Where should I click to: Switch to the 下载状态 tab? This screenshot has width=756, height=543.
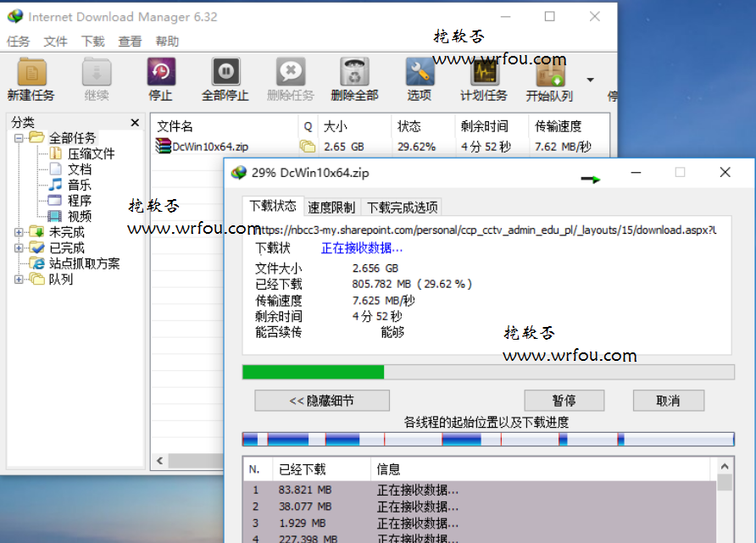(273, 206)
